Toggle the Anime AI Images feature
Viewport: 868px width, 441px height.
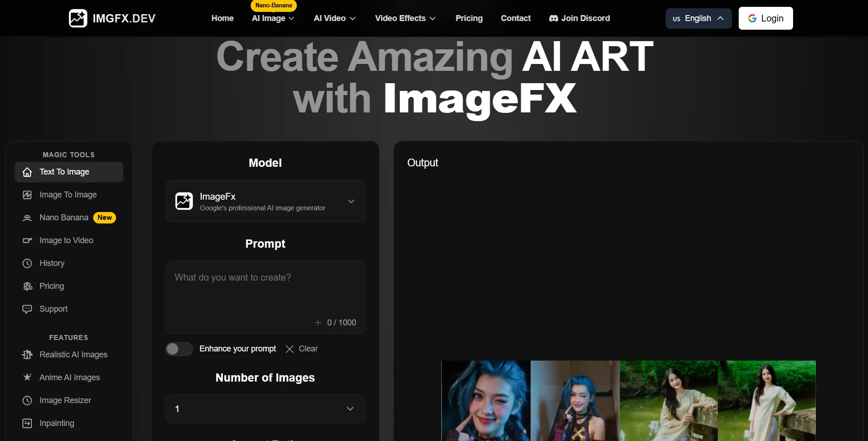(x=69, y=377)
